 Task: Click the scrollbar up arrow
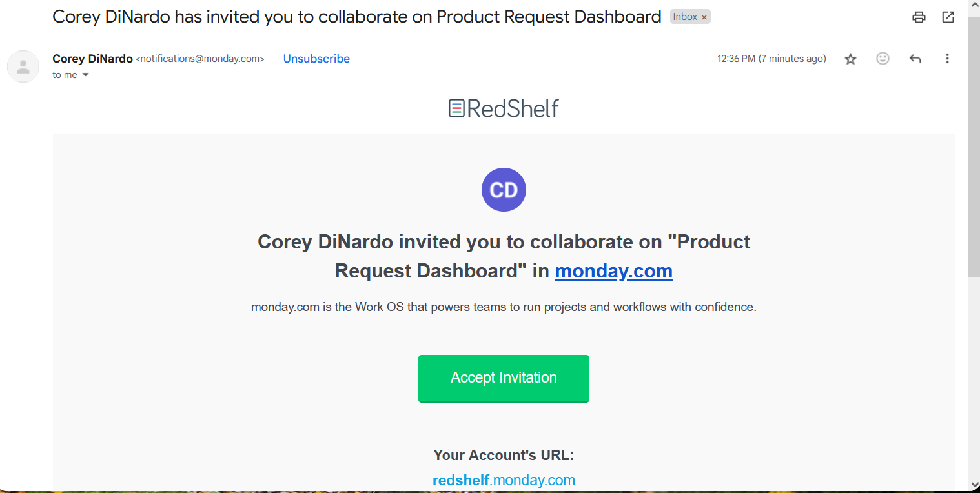pyautogui.click(x=974, y=5)
